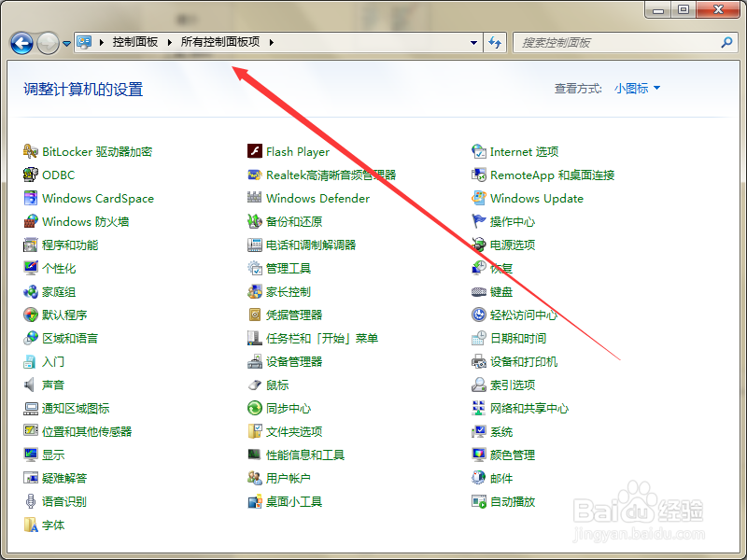Open the 字体 fonts folder icon
The width and height of the screenshot is (747, 560).
pyautogui.click(x=31, y=525)
